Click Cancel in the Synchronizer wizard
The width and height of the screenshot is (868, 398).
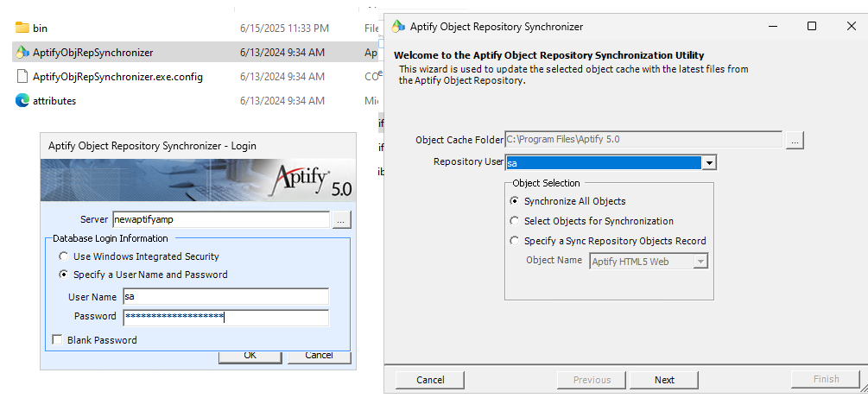click(430, 380)
